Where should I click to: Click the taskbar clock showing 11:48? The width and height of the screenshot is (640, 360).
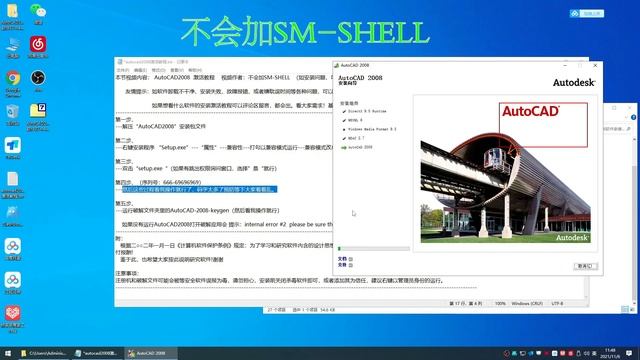[x=610, y=353]
